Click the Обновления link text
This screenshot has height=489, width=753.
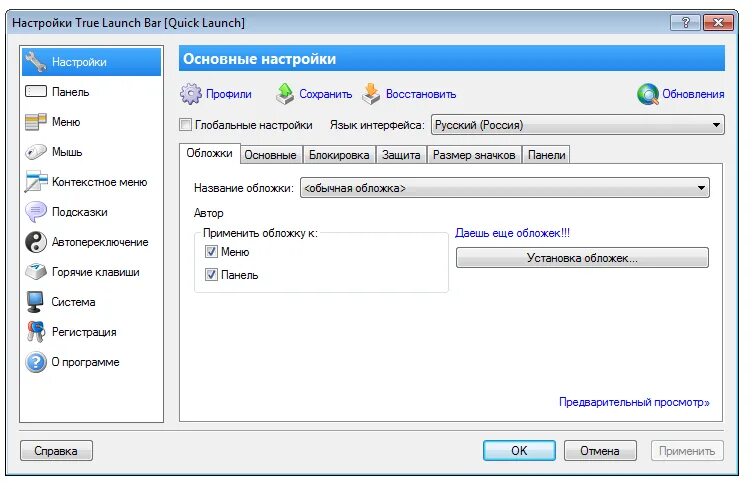[693, 94]
